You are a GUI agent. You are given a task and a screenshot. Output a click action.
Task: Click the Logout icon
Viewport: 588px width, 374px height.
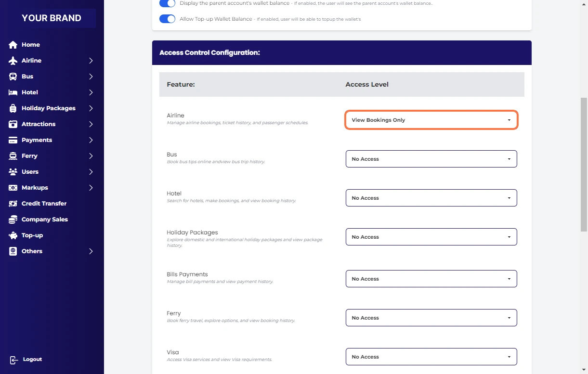click(x=13, y=360)
